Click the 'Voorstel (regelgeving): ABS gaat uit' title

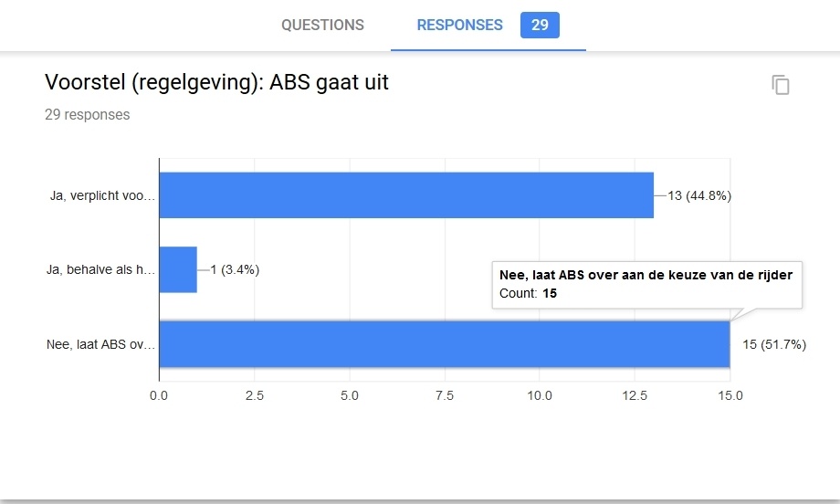[x=216, y=82]
